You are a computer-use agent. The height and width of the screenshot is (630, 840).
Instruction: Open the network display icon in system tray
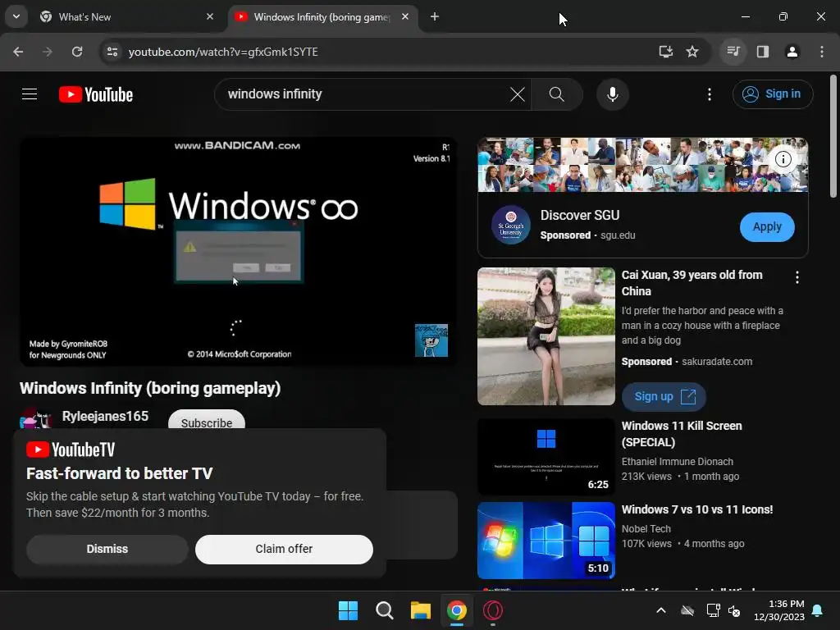point(713,610)
